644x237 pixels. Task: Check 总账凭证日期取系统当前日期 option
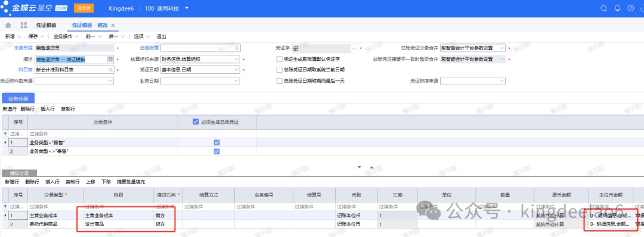click(280, 70)
